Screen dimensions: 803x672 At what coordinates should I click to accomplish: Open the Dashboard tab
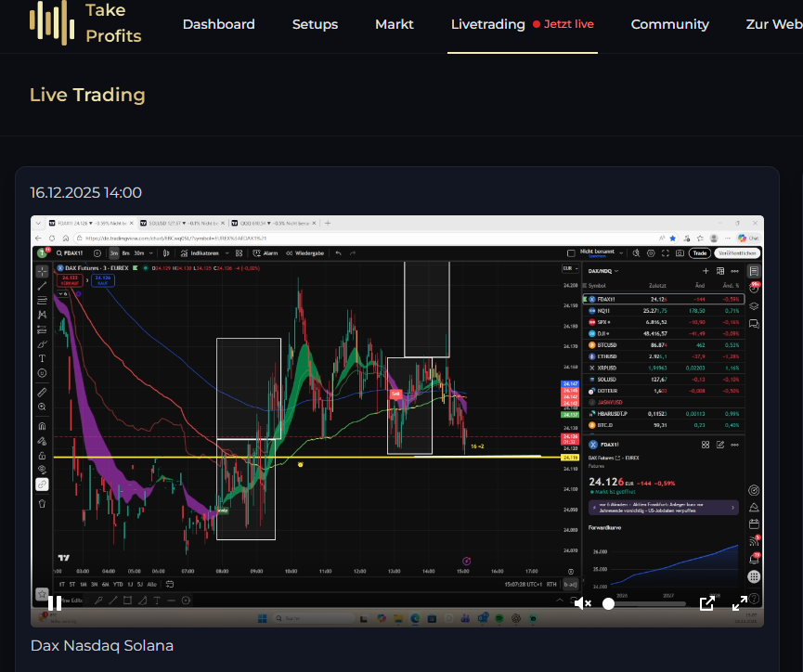point(218,24)
